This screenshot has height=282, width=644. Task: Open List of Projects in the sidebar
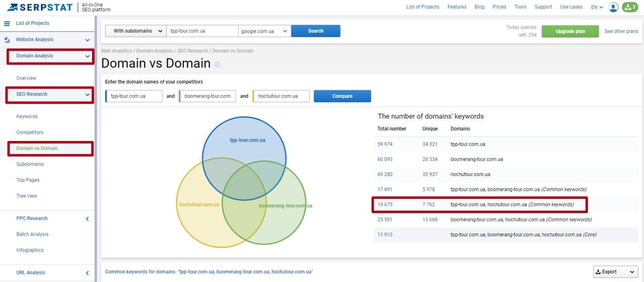coord(33,24)
